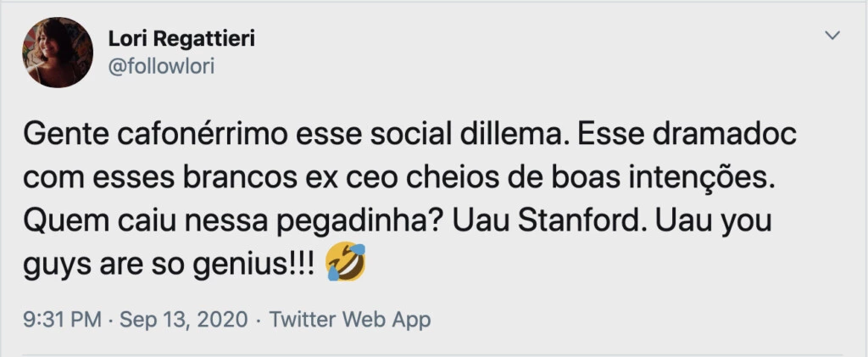Open the tweet options chevron menu

click(832, 36)
